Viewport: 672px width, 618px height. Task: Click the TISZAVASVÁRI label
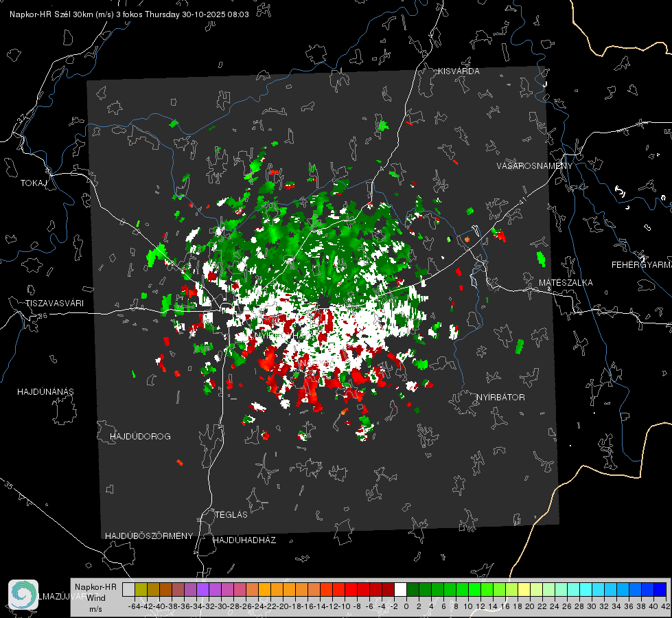point(54,304)
